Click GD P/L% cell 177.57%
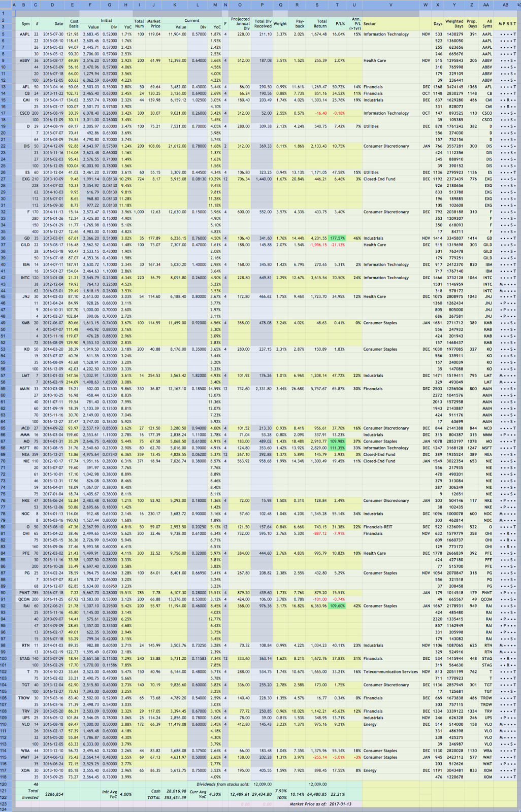Image resolution: width=521 pixels, height=812 pixels. click(337, 239)
